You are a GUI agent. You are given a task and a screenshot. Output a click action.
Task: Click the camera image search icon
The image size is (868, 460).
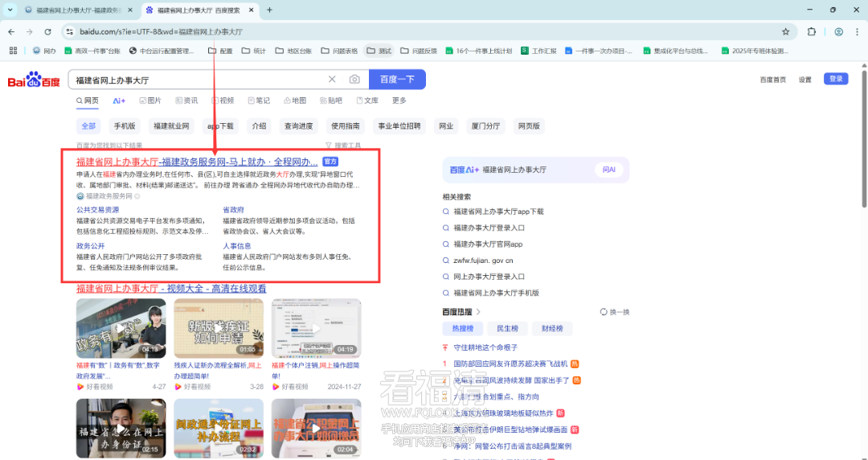click(x=354, y=80)
